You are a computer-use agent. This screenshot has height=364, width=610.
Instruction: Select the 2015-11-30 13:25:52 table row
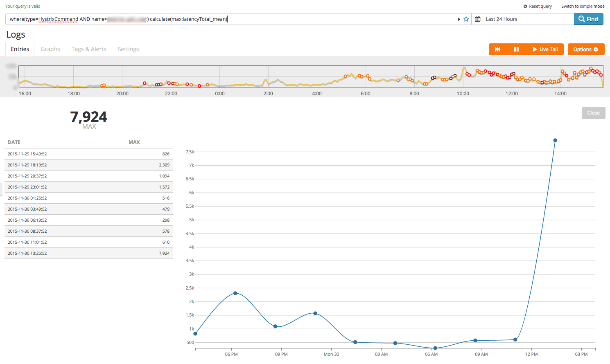[x=88, y=253]
